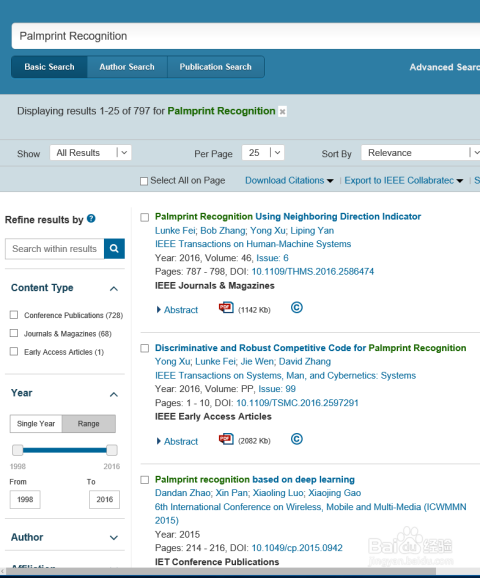This screenshot has width=480, height=578.
Task: Click copyright icon for first search result
Action: (297, 307)
